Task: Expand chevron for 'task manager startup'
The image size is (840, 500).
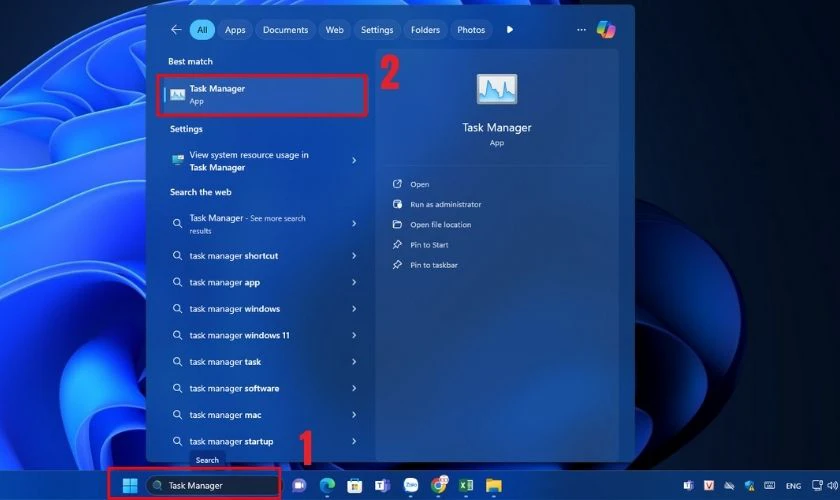Action: tap(354, 441)
